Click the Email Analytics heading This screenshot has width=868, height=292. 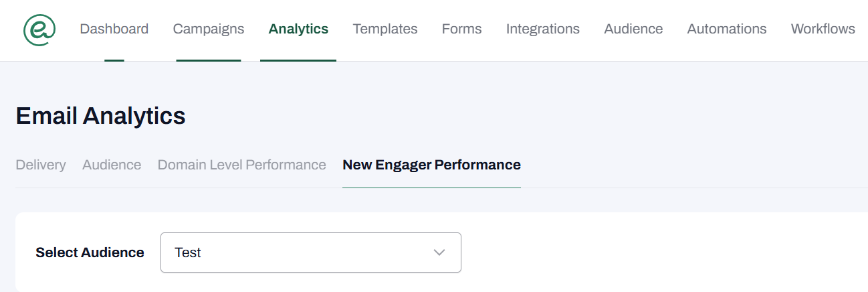tap(100, 116)
